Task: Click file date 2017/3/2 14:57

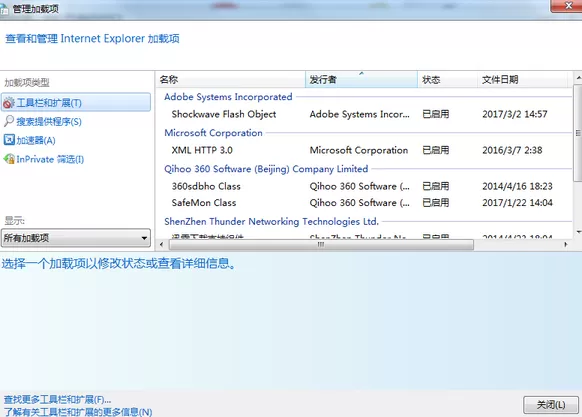Action: [x=514, y=114]
